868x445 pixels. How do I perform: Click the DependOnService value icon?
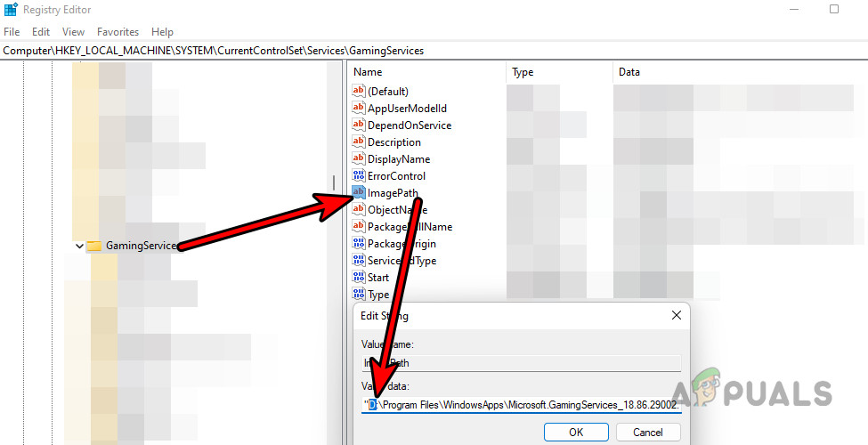click(359, 125)
